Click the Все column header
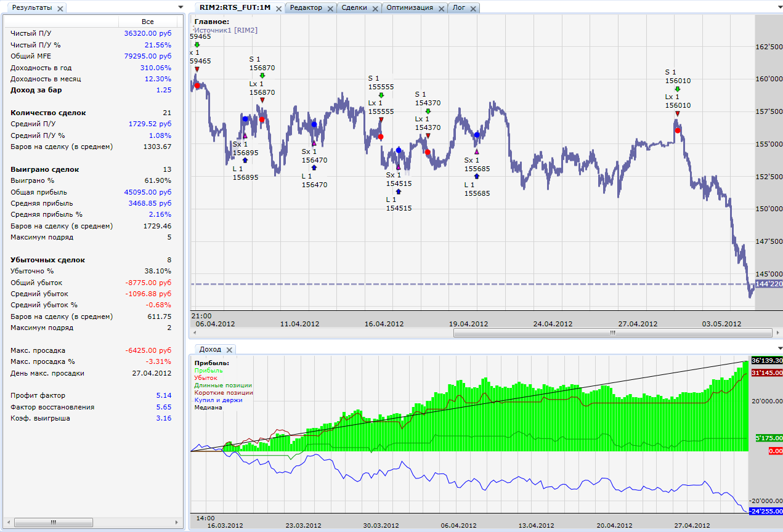 147,22
